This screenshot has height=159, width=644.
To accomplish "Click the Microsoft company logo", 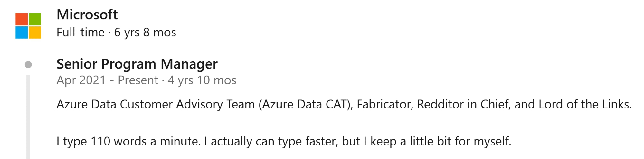I will tap(28, 26).
